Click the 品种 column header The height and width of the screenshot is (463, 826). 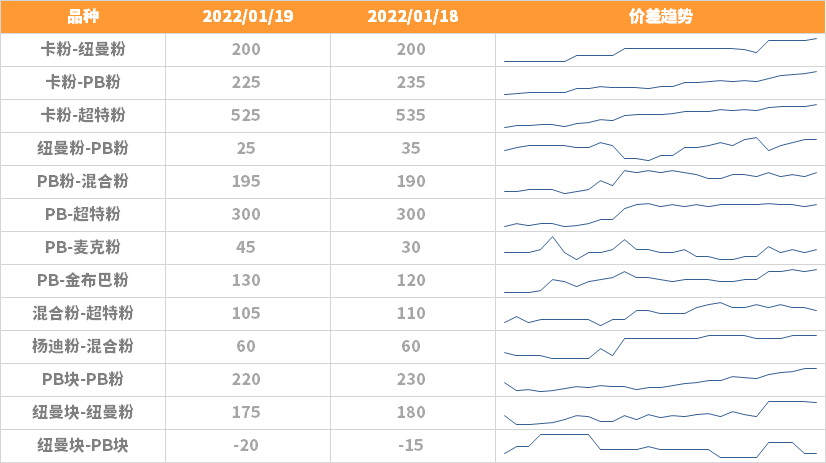(x=83, y=16)
